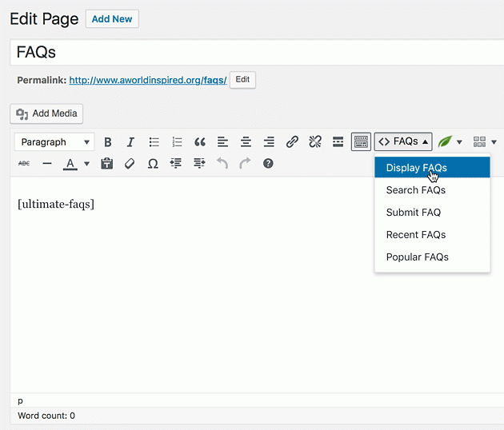Click the grid shortcode icon

479,141
